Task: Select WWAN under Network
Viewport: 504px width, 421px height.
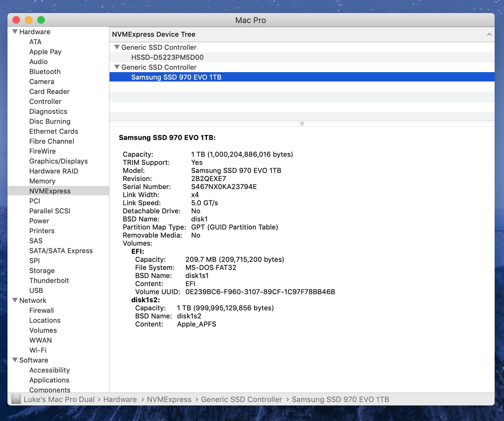Action: tap(41, 340)
